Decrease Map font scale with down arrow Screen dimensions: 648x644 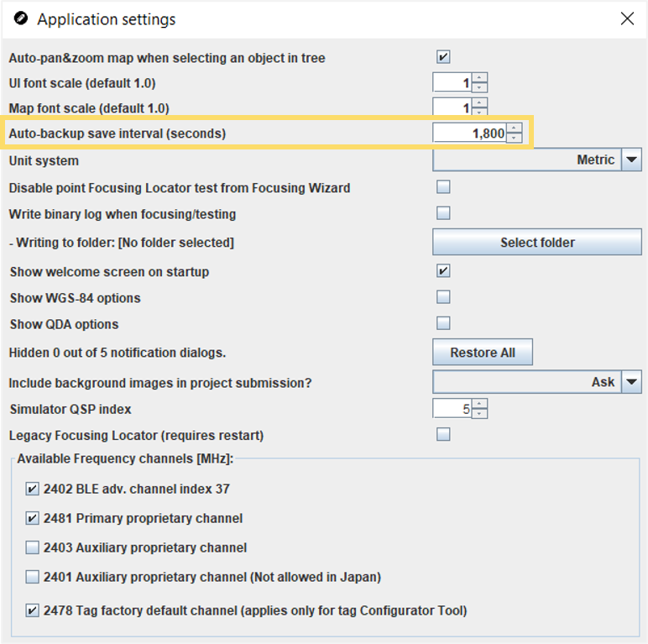click(x=479, y=112)
